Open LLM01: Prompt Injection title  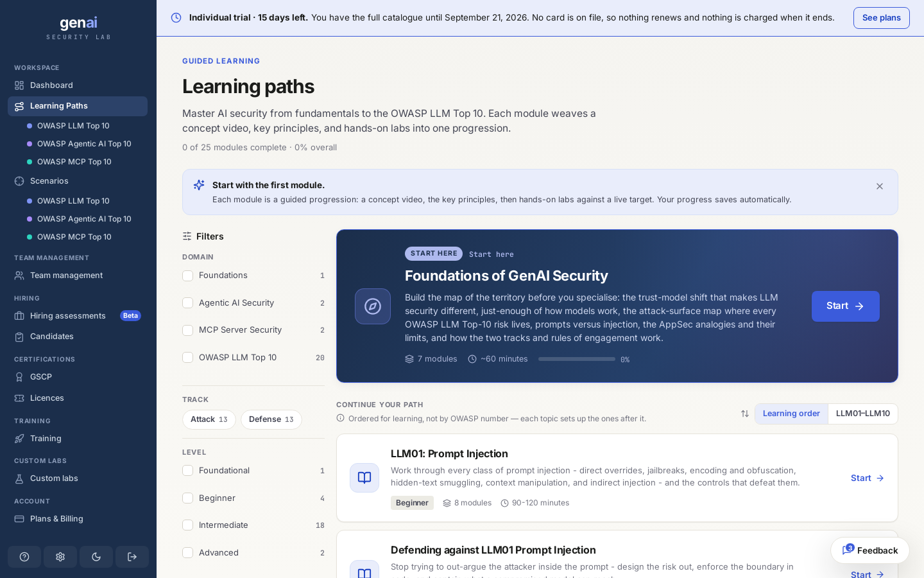(x=449, y=454)
